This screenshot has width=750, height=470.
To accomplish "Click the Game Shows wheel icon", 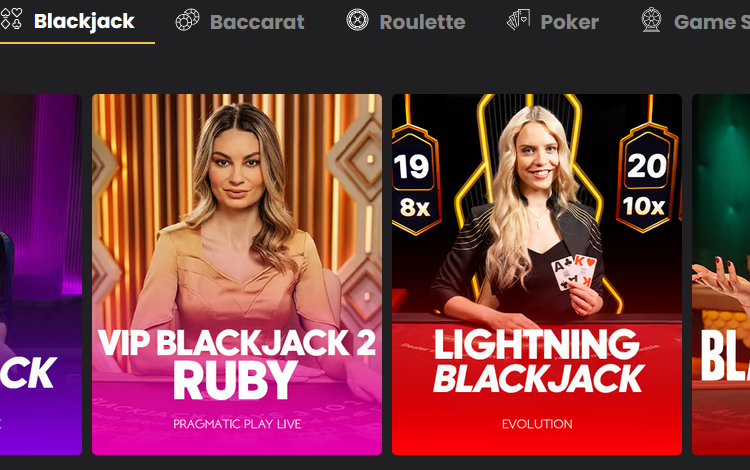I will coord(651,20).
